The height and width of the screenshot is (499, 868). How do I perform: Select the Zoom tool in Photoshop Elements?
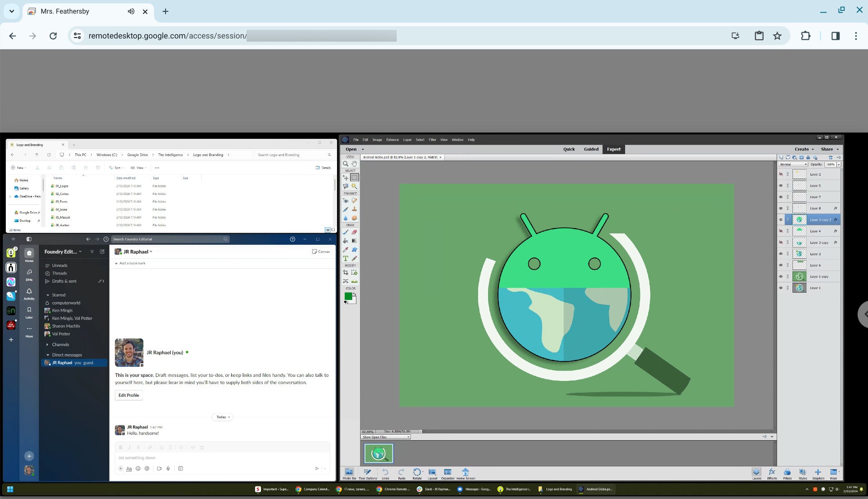[346, 164]
